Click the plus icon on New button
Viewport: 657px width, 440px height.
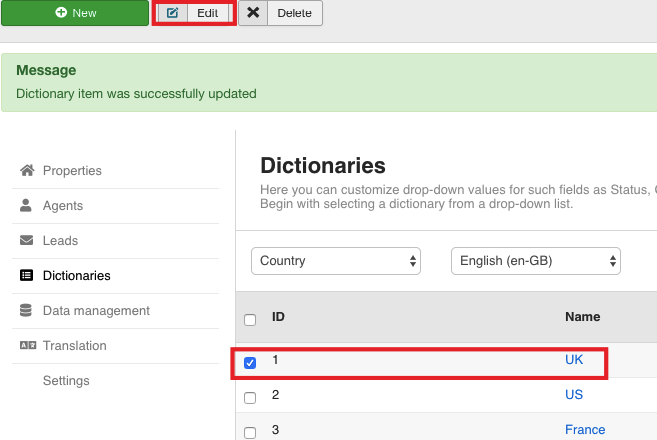tap(62, 13)
